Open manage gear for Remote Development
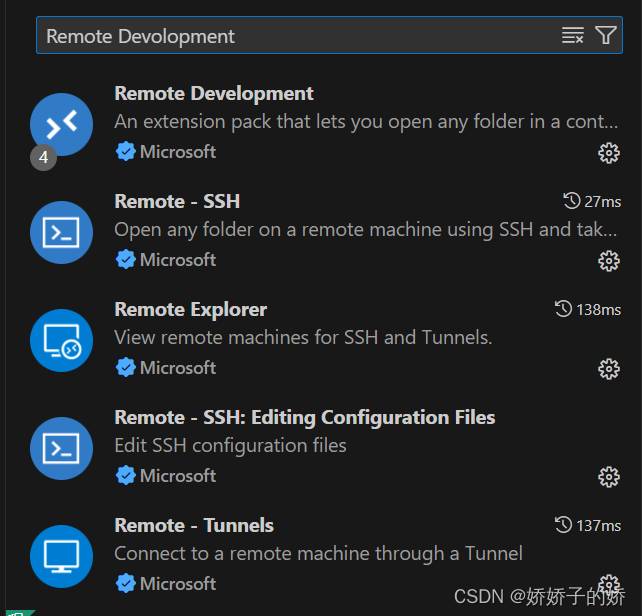 point(608,152)
